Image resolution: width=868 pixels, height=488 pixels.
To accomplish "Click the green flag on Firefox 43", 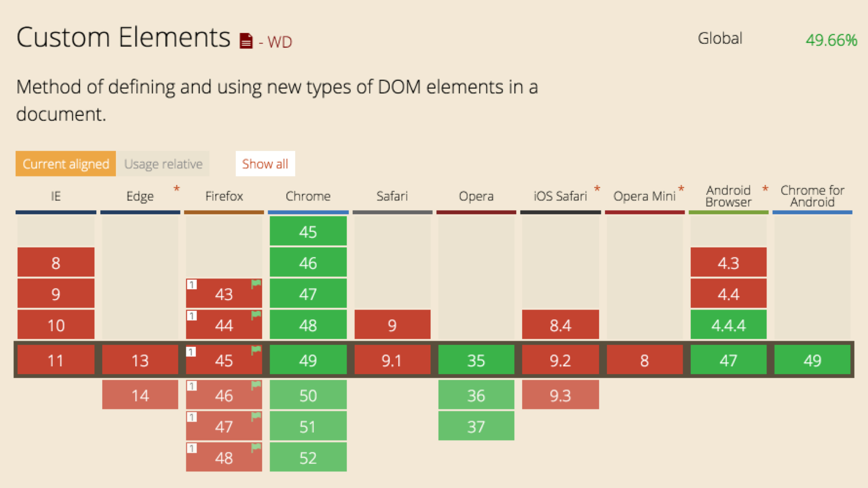I will click(256, 284).
